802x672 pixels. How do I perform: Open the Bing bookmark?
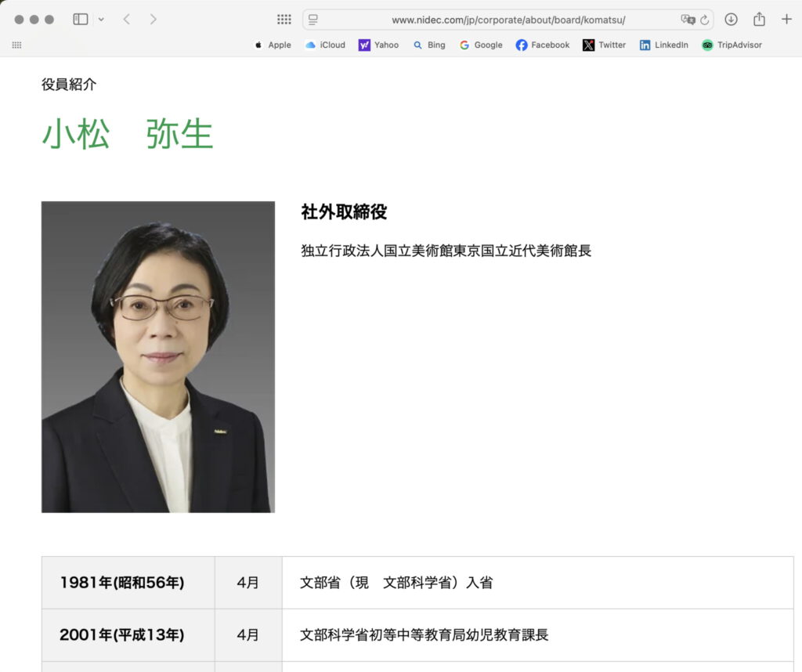430,45
